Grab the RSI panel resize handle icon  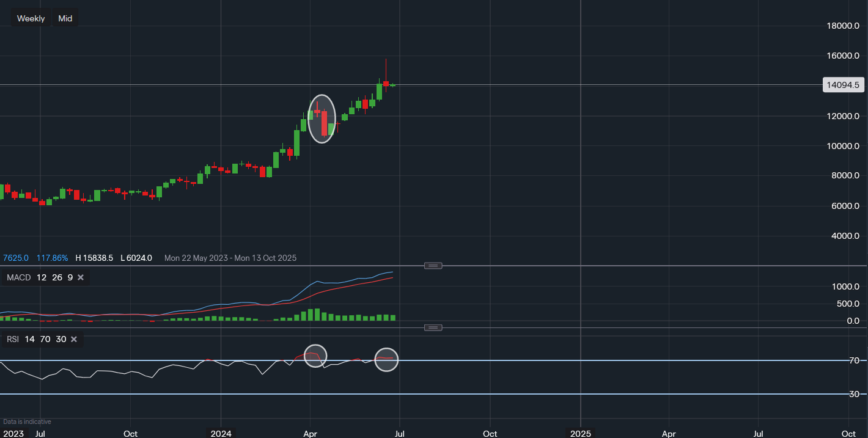click(433, 327)
